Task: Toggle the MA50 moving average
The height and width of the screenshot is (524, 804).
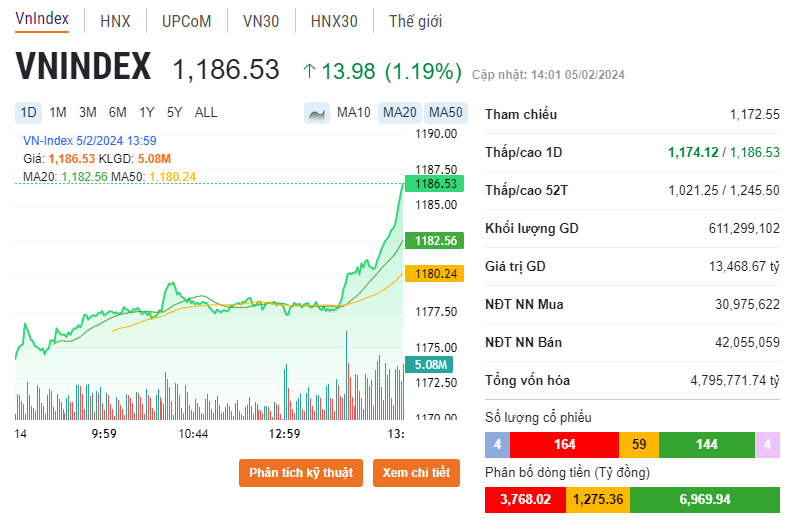Action: (445, 112)
